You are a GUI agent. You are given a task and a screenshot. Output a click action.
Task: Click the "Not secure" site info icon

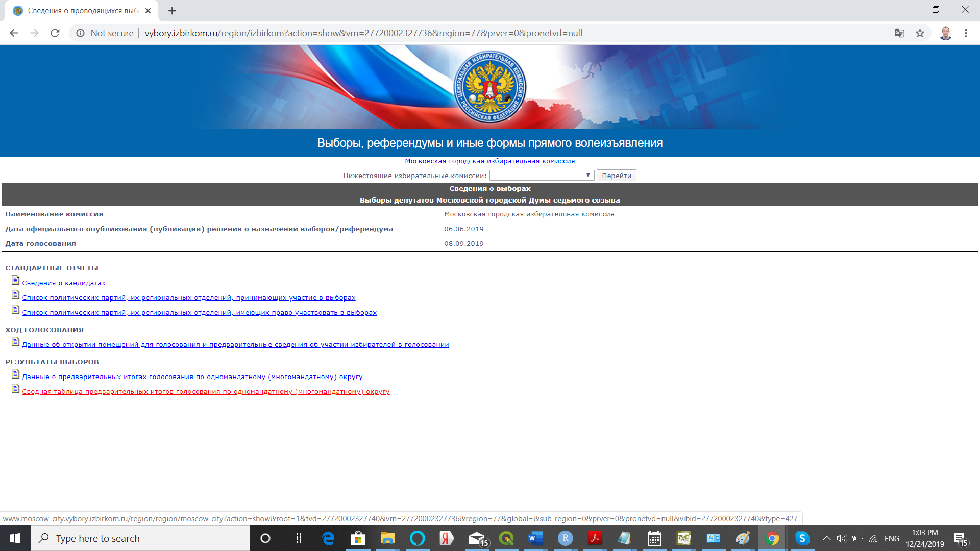(81, 33)
